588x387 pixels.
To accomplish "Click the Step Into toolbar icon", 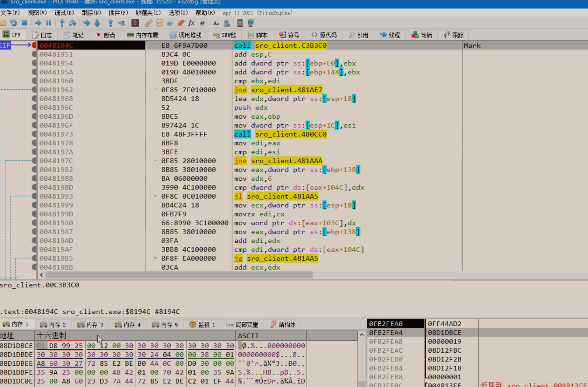I will (62, 23).
